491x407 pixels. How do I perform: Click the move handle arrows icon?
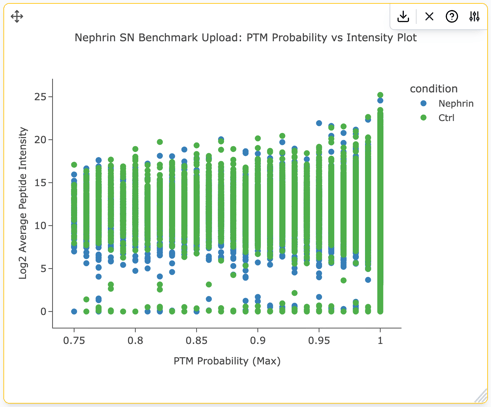[17, 16]
